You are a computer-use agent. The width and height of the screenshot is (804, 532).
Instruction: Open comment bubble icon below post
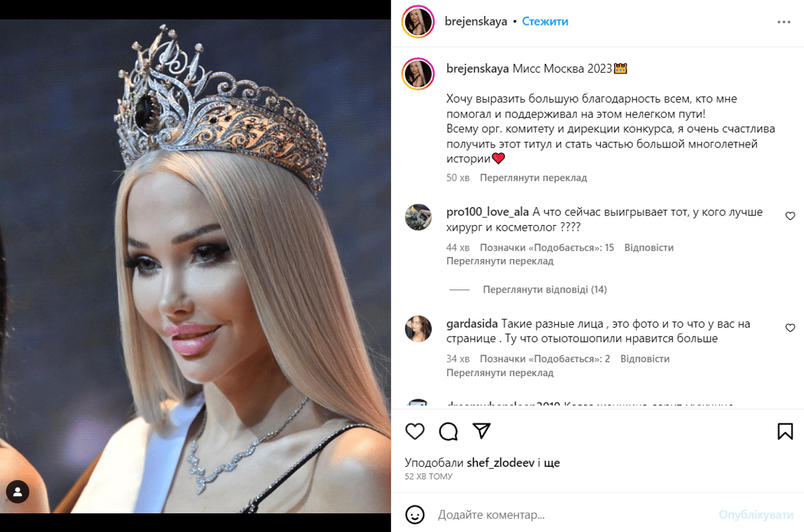pyautogui.click(x=448, y=432)
